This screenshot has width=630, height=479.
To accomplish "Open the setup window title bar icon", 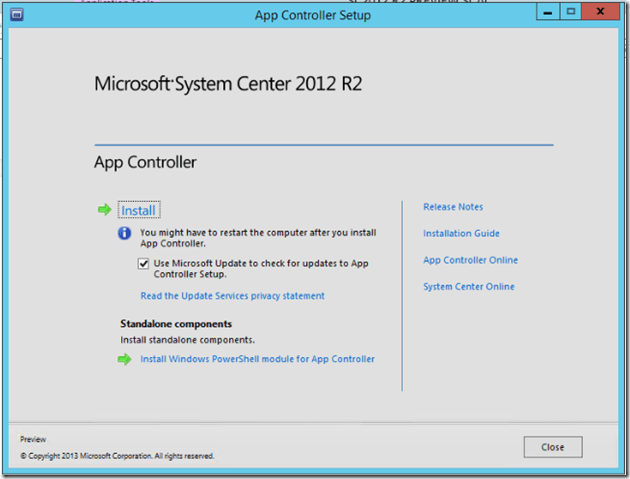I will click(15, 16).
